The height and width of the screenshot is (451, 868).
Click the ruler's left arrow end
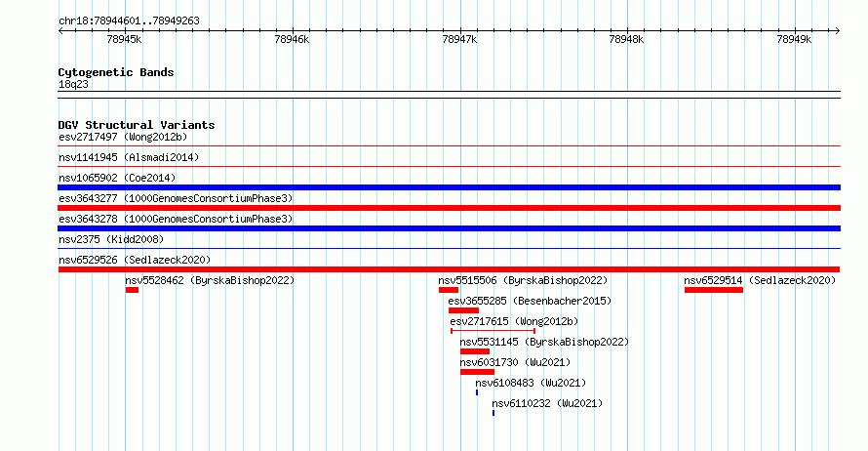(60, 31)
